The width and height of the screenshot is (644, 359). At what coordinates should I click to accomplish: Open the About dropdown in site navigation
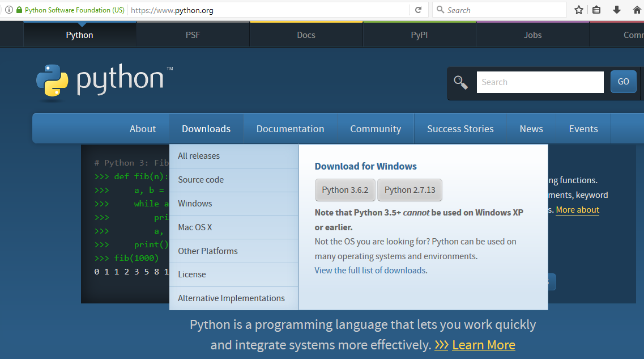coord(143,128)
